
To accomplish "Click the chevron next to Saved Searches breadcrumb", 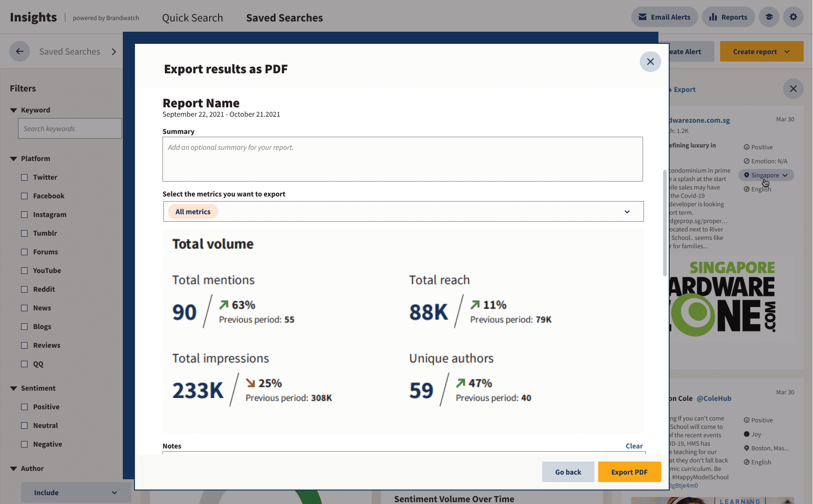I will pos(114,52).
